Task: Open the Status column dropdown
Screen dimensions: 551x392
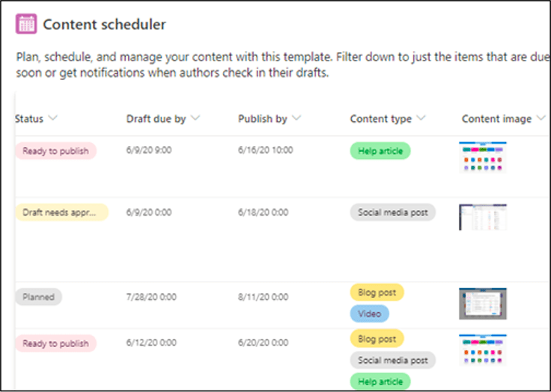Action: click(53, 118)
